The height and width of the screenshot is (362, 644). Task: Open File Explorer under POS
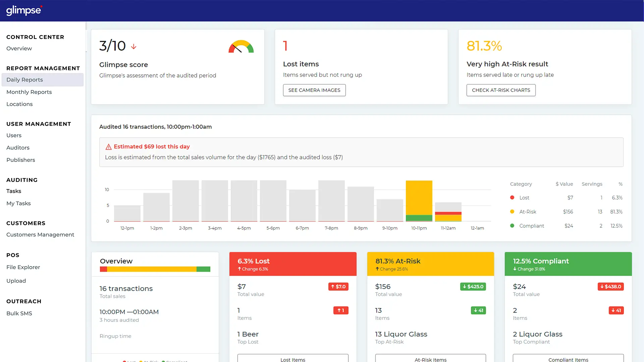23,267
